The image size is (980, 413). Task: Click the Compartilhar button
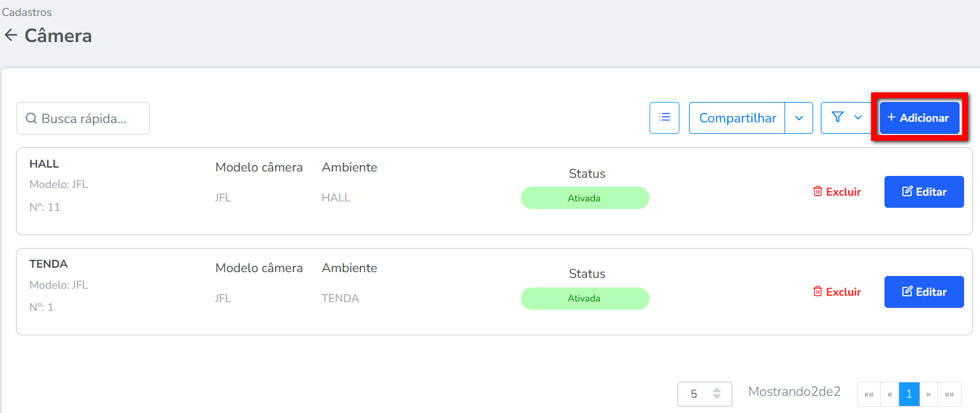737,118
